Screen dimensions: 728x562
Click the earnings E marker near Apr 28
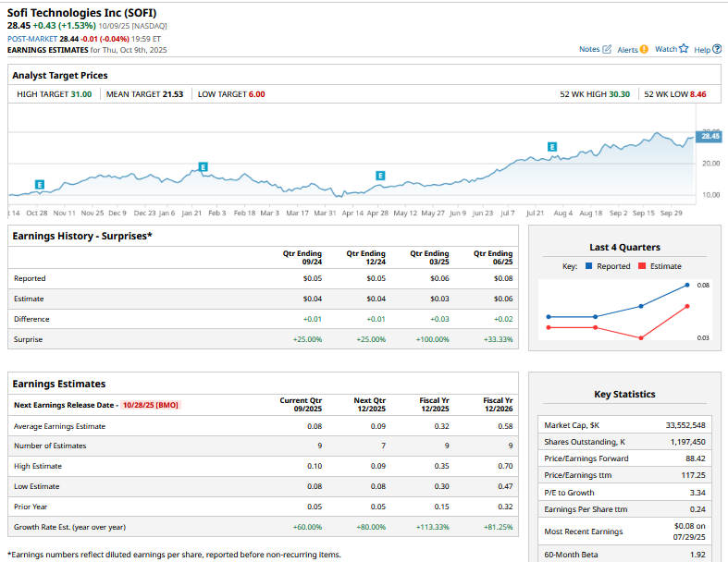click(380, 175)
